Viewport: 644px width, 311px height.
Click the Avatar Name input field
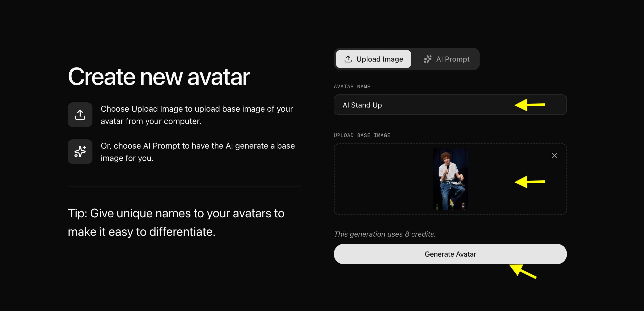pos(450,105)
